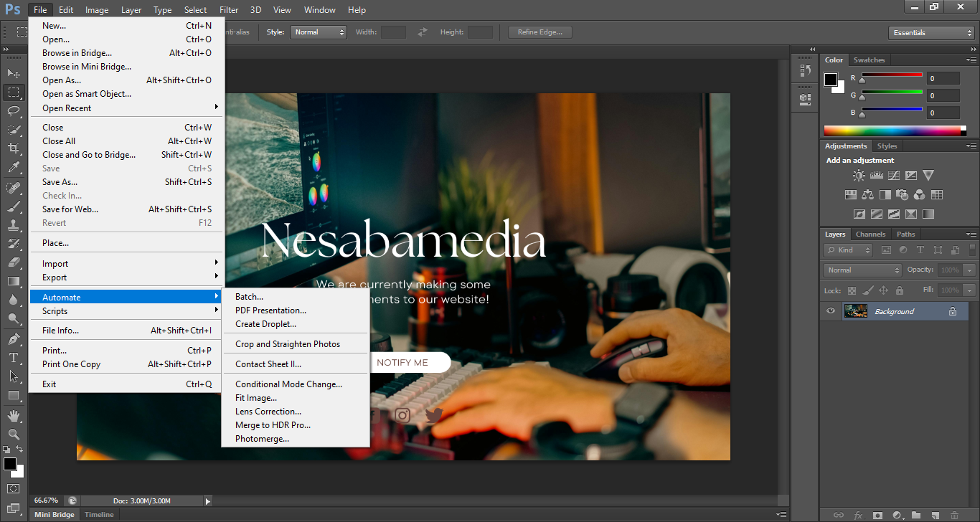Viewport: 980px width, 522px height.
Task: Click Batch... in Automate submenu
Action: point(249,297)
